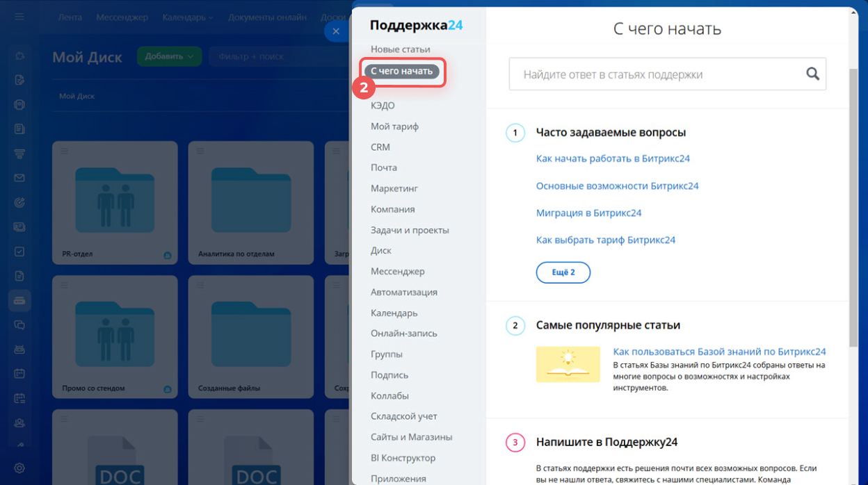Expand the Календарь menu dropdown
Viewport: 868px width, 485px height.
click(188, 17)
